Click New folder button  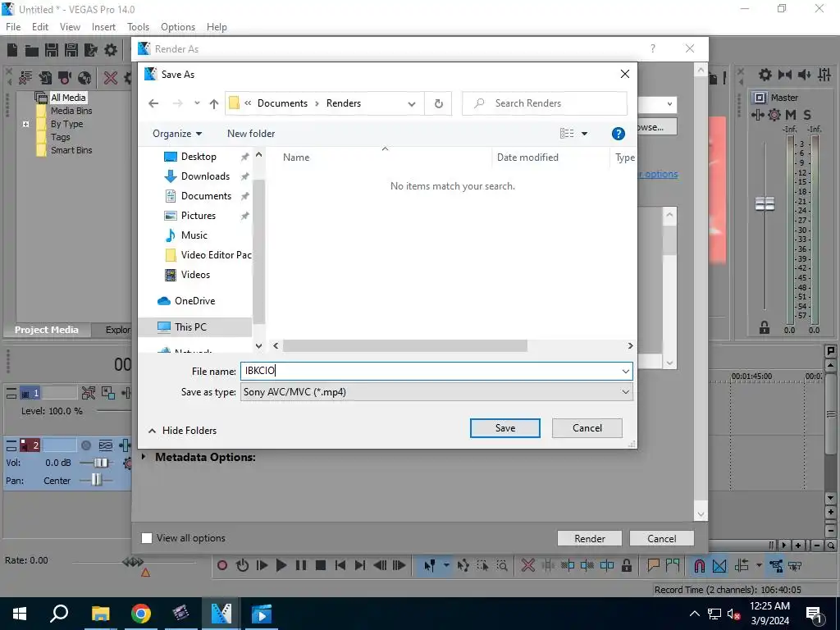coord(251,134)
